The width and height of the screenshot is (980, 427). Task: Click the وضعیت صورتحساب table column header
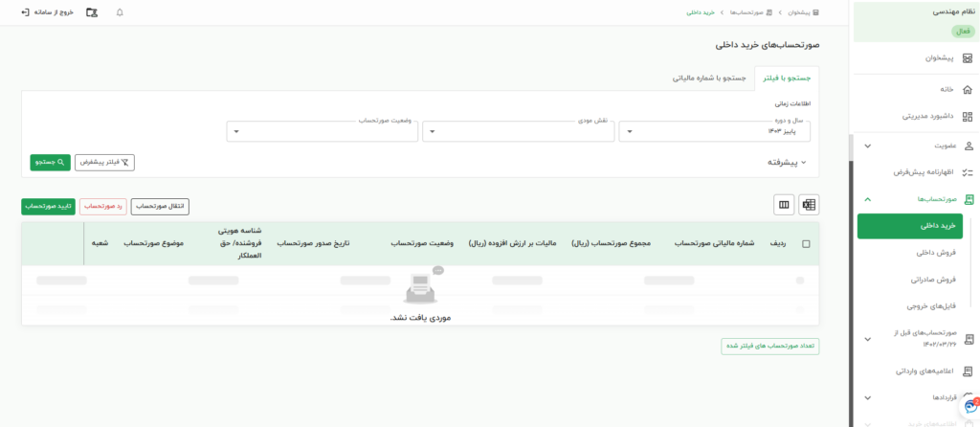(x=422, y=244)
